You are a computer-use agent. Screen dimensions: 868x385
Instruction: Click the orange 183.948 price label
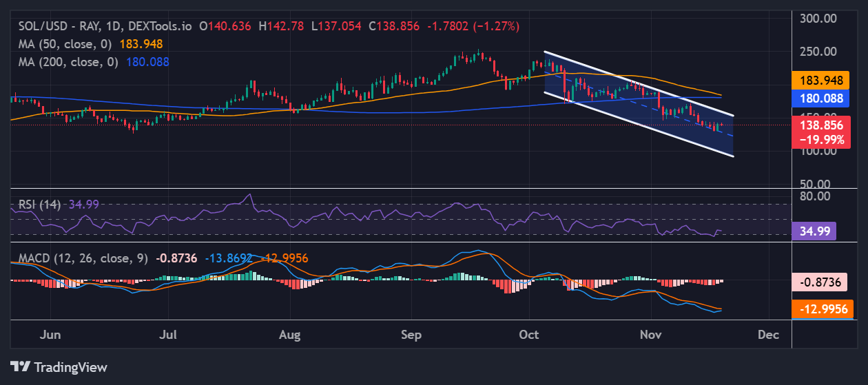pos(823,81)
